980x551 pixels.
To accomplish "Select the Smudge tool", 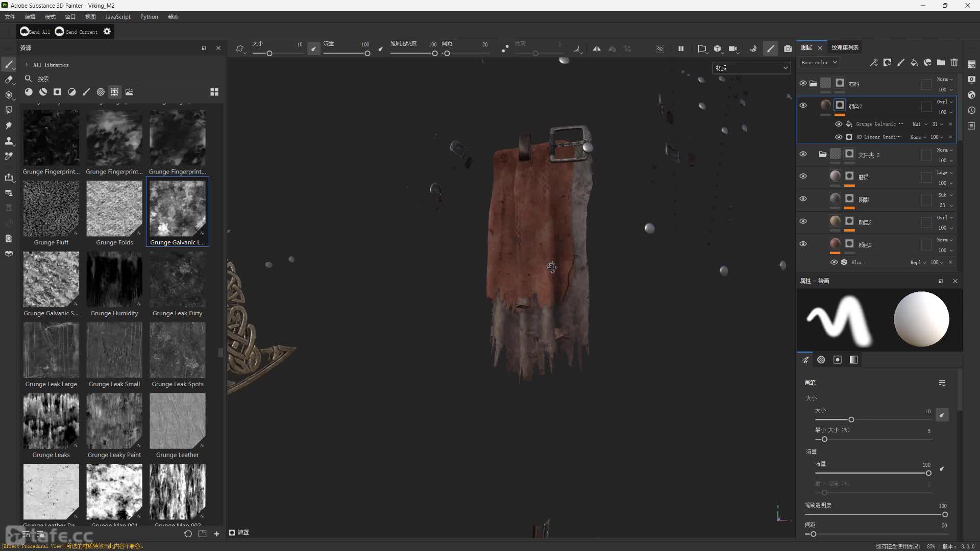I will (9, 126).
